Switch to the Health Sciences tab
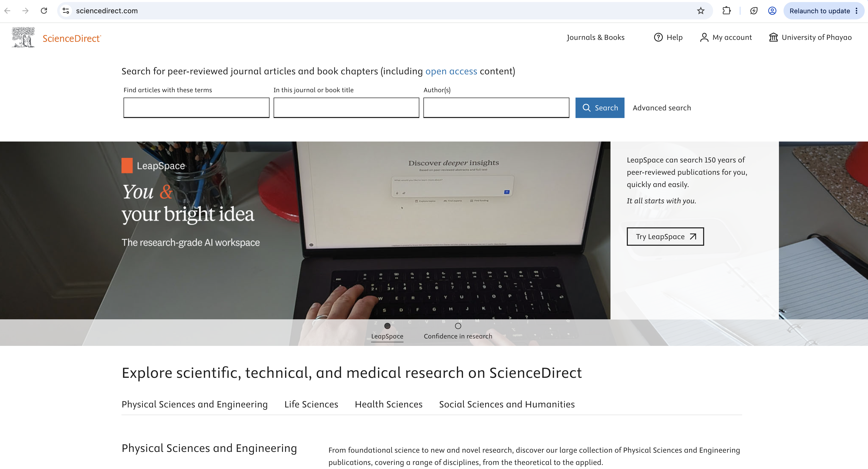Screen dimensions: 868x469 pyautogui.click(x=388, y=404)
